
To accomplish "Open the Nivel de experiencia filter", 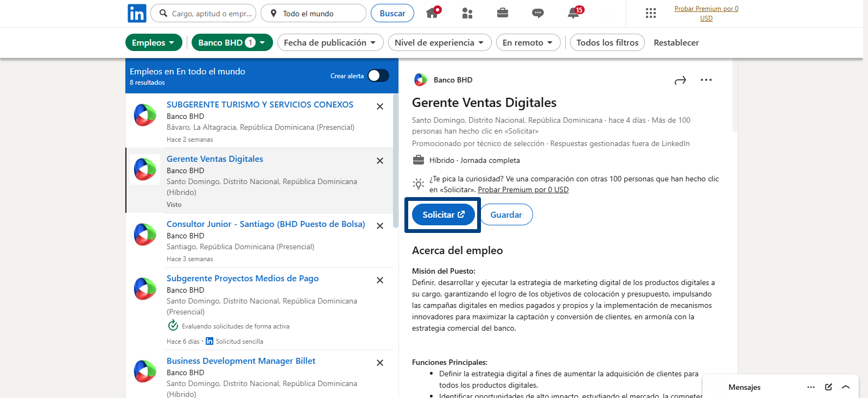I will coord(440,42).
